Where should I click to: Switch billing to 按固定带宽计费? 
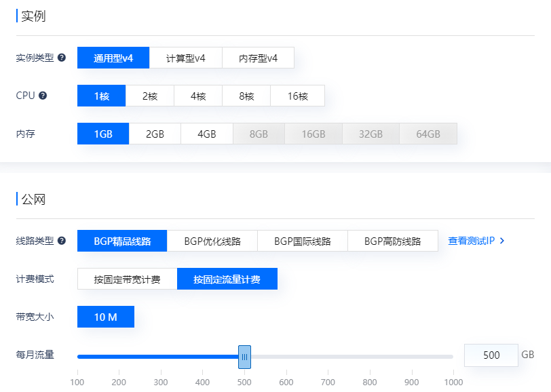[x=127, y=279]
